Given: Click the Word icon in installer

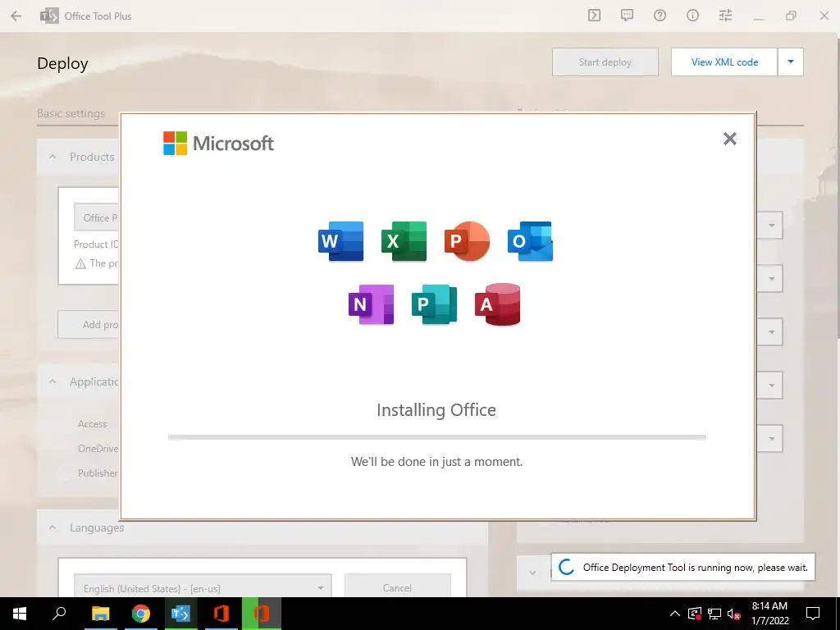Looking at the screenshot, I should pyautogui.click(x=340, y=241).
